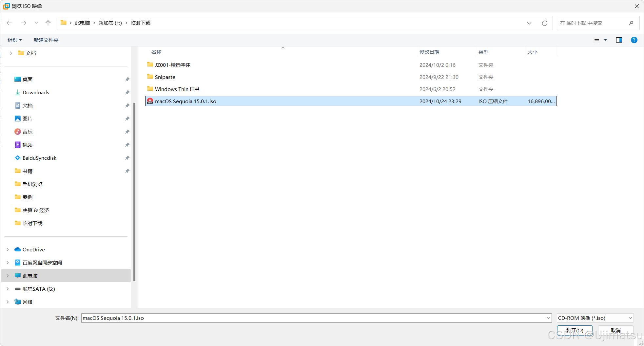Select the Windows Thin 证书 folder
This screenshot has height=346, width=644.
point(351,89)
